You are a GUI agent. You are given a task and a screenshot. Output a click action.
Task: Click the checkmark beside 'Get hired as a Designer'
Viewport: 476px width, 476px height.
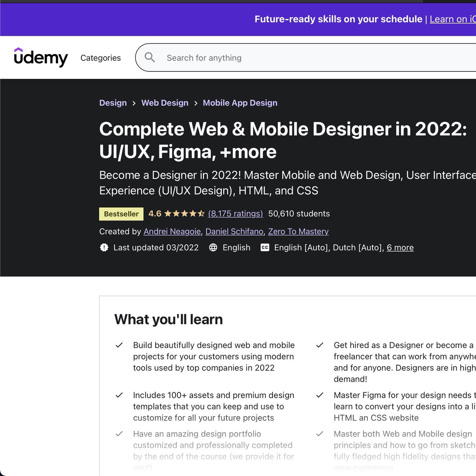320,345
